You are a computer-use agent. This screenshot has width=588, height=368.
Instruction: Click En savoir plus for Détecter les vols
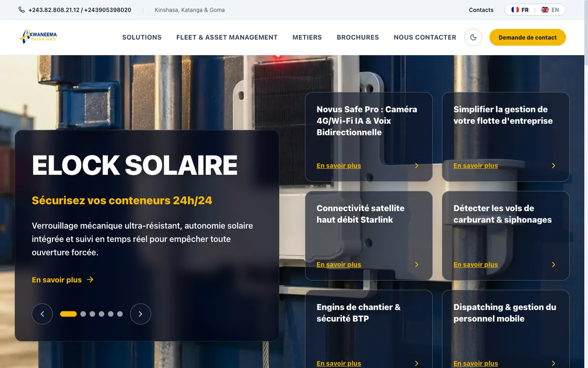tap(476, 265)
